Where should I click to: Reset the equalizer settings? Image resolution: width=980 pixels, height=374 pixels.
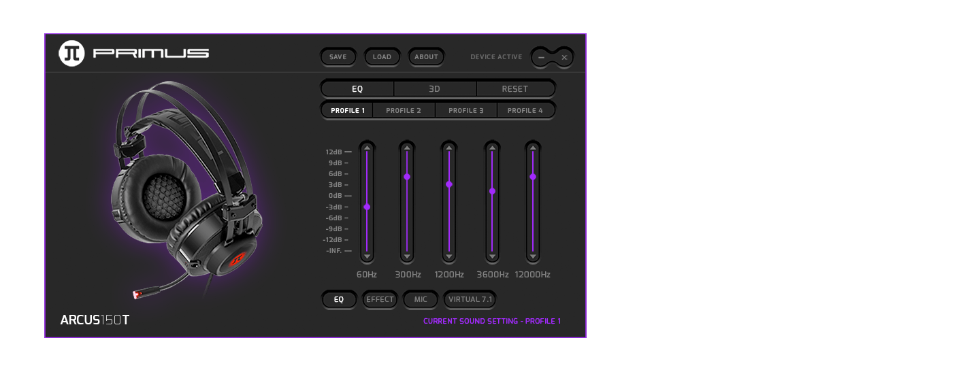tap(515, 88)
